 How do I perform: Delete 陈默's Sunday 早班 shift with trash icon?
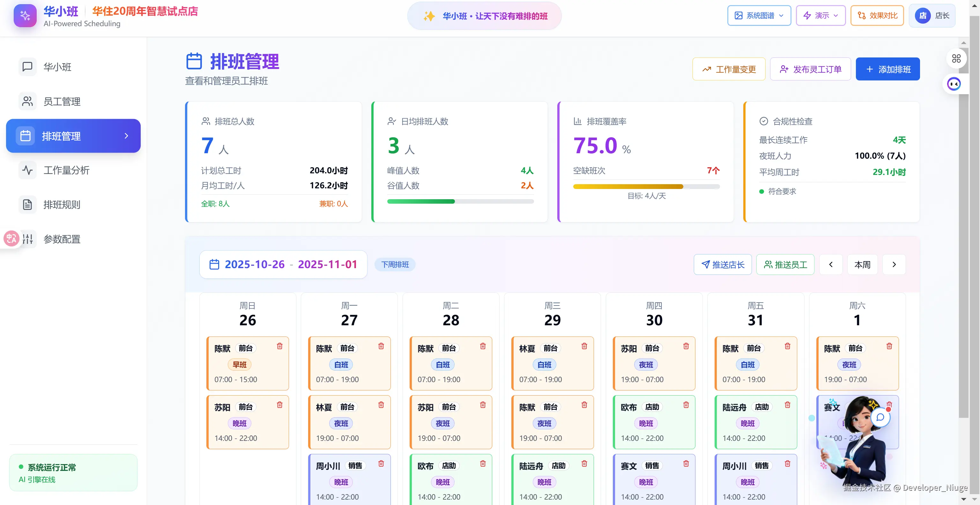[x=280, y=346]
